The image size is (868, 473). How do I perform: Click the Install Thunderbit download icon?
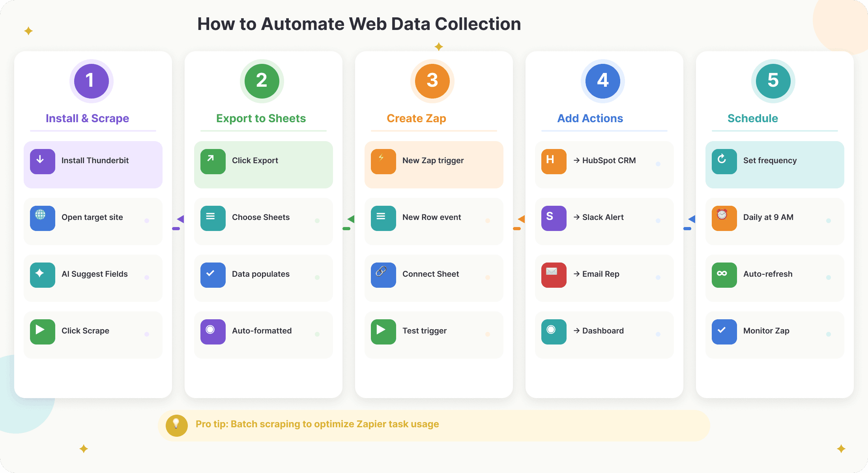[42, 160]
